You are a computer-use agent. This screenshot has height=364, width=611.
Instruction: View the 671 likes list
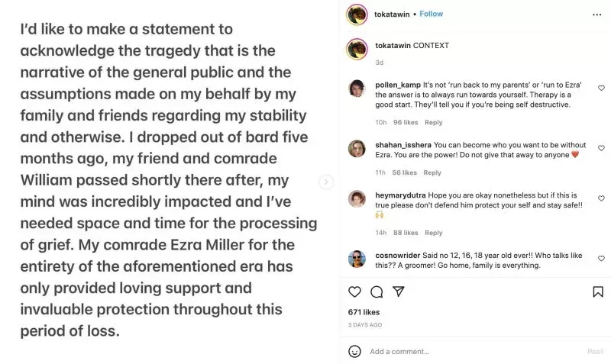pos(364,312)
